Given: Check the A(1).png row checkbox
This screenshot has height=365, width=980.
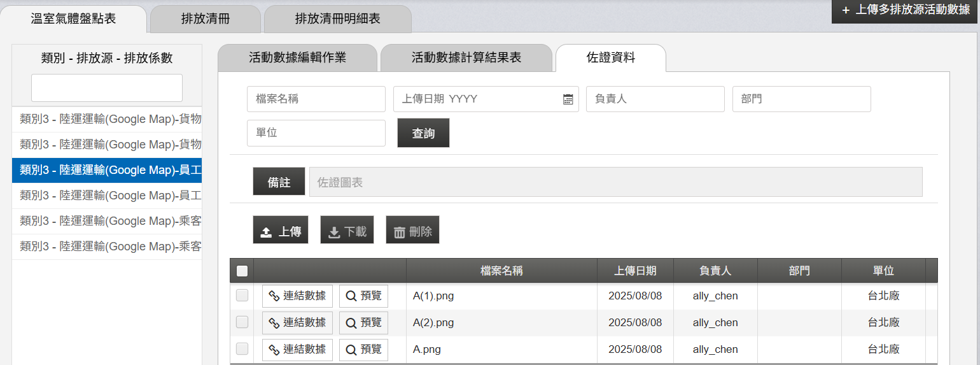Looking at the screenshot, I should click(x=242, y=296).
